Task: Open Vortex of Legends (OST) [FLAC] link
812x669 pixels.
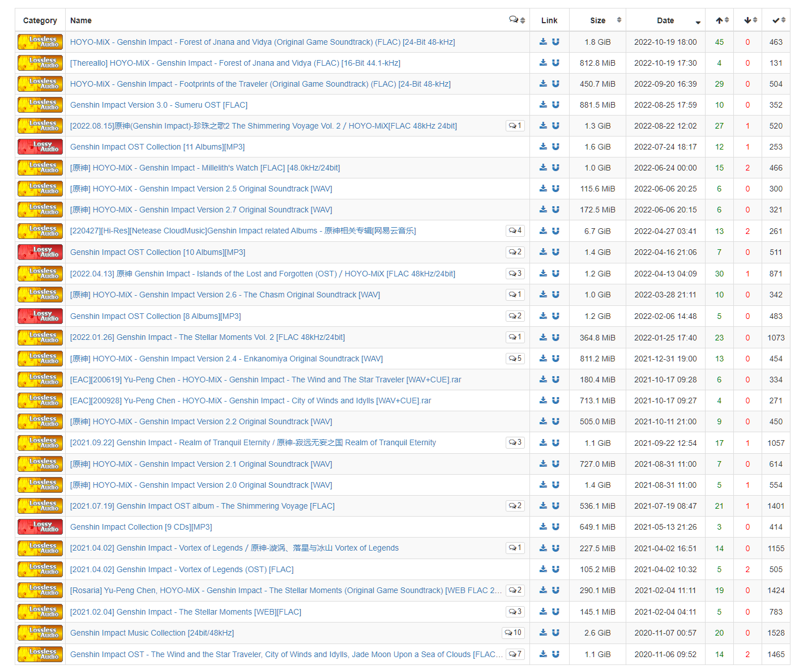Action: click(182, 569)
